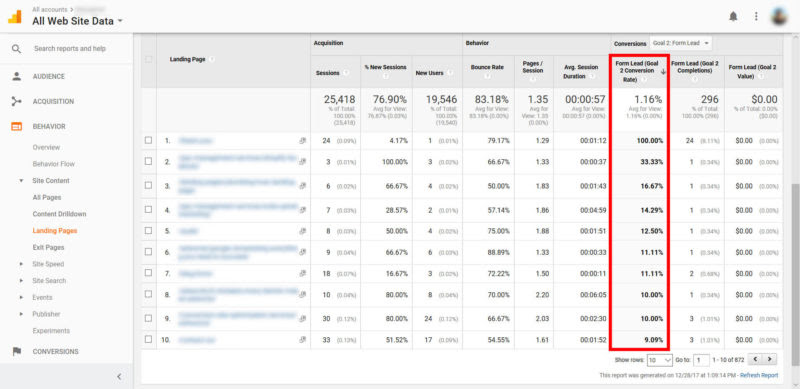Viewport: 800px width, 389px height.
Task: Open the notifications bell icon
Action: tap(733, 16)
